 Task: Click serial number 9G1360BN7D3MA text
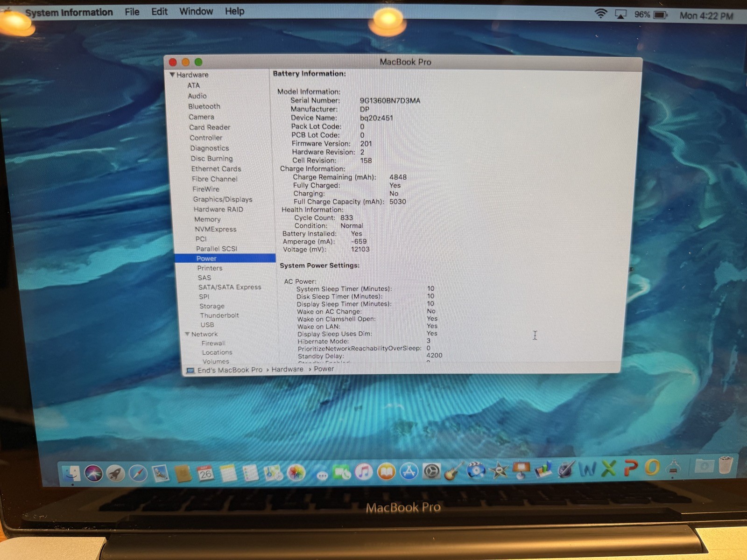click(x=390, y=101)
